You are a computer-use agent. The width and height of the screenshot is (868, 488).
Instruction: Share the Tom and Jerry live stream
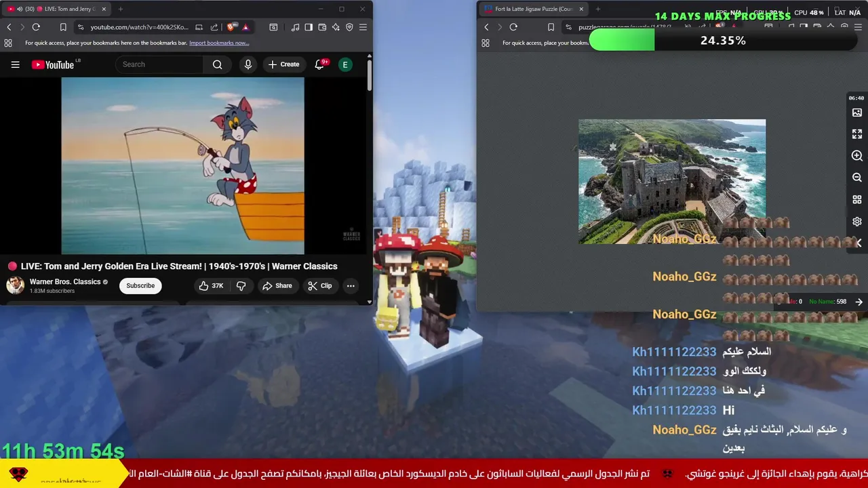(x=277, y=286)
